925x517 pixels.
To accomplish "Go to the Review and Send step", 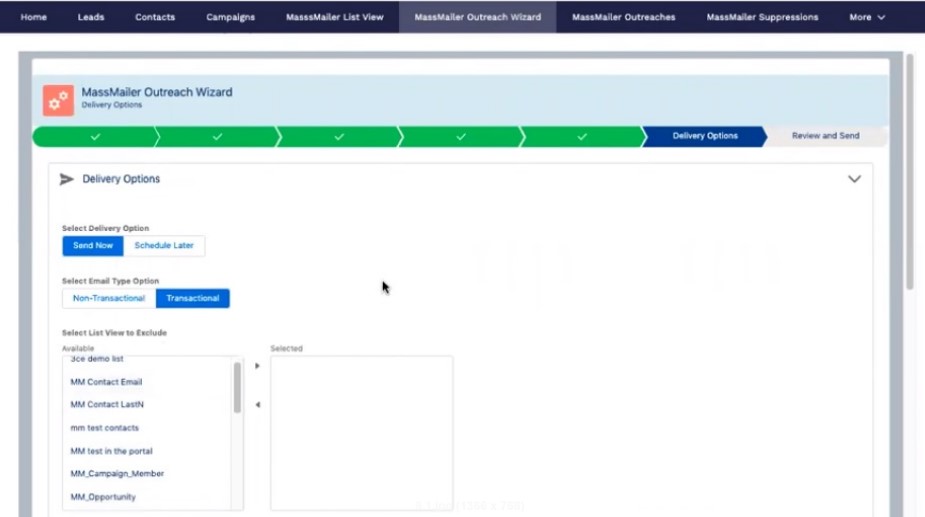I will point(825,136).
